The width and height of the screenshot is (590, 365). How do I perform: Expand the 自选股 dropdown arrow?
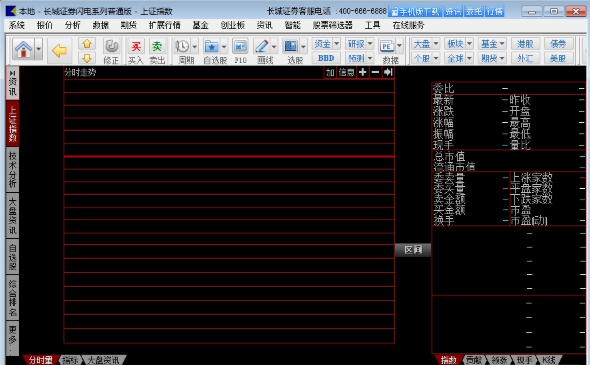click(x=224, y=47)
